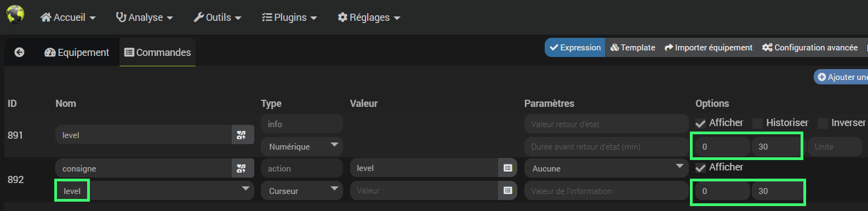Switch to the Equipement tab
868x211 pixels.
pyautogui.click(x=77, y=52)
